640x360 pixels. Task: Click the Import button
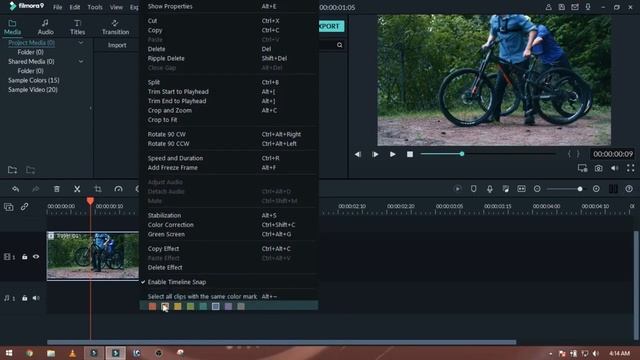coord(117,45)
